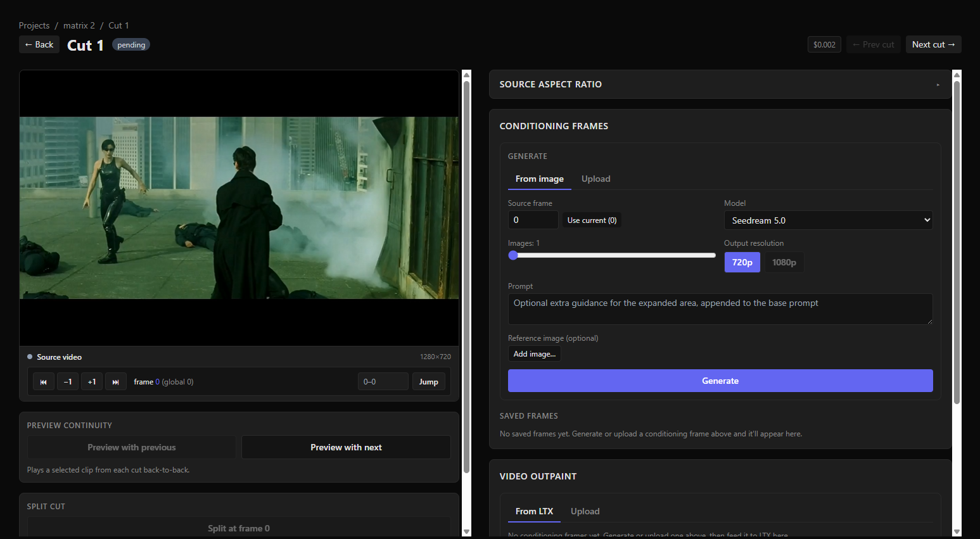
Task: Switch to the From LTX tab
Action: click(534, 511)
